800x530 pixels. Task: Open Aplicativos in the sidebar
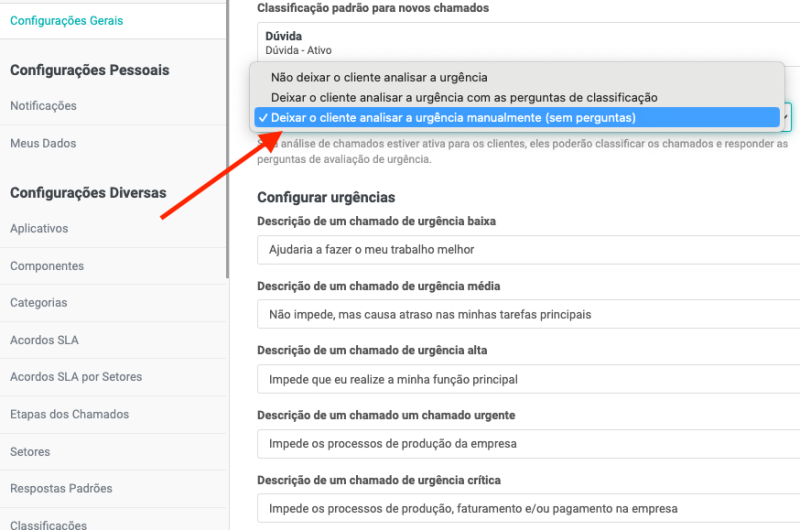click(39, 229)
